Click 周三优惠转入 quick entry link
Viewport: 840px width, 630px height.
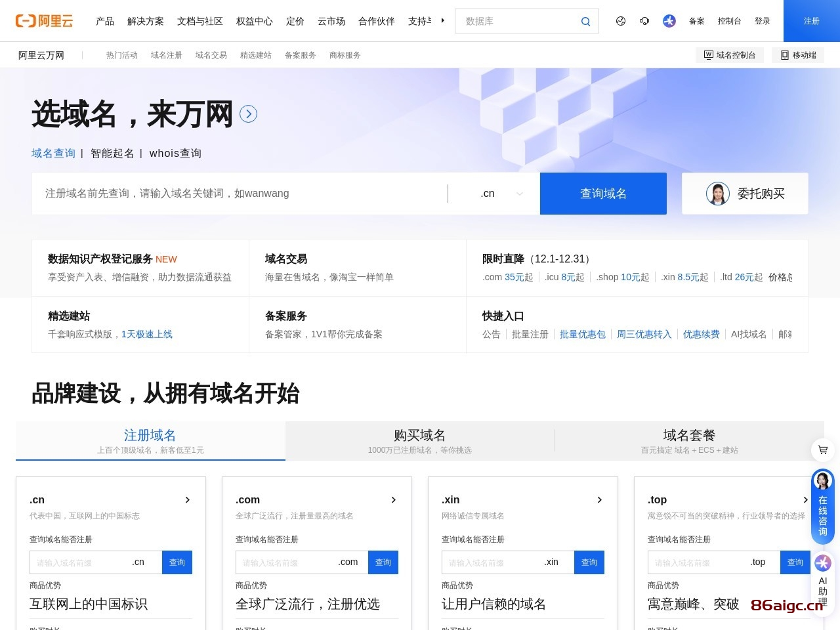644,334
